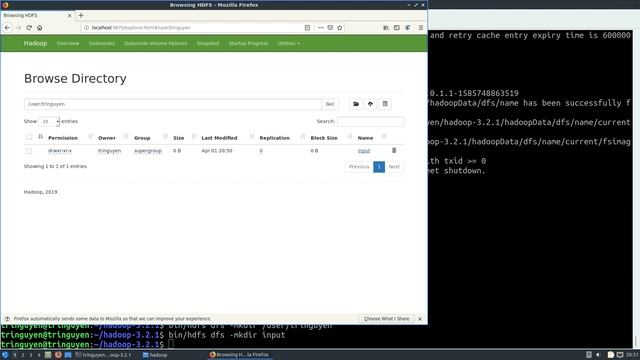Delete the input directory via trash icon
This screenshot has height=360, width=640.
pyautogui.click(x=394, y=151)
